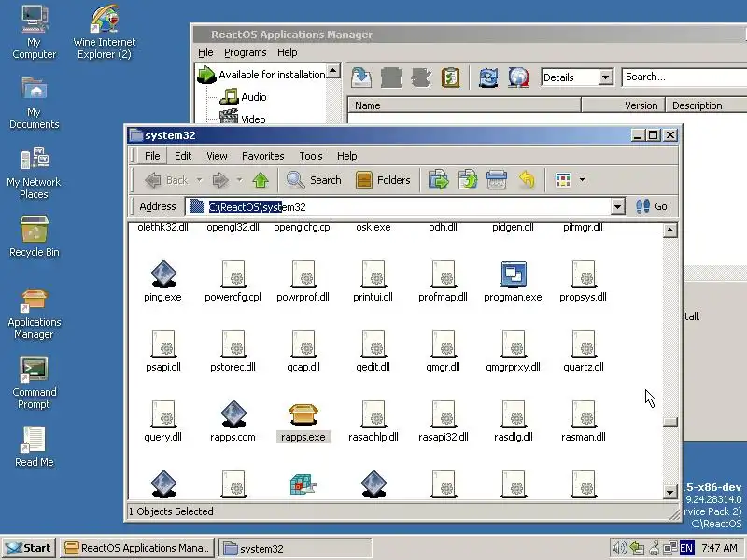Select Audio category in Applications Manager tree
This screenshot has width=747, height=560.
244,97
